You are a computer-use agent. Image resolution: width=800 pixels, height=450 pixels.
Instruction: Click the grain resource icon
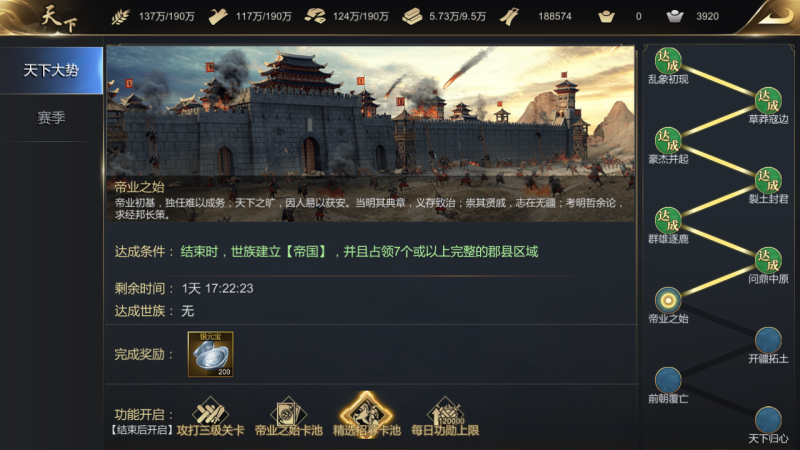120,17
